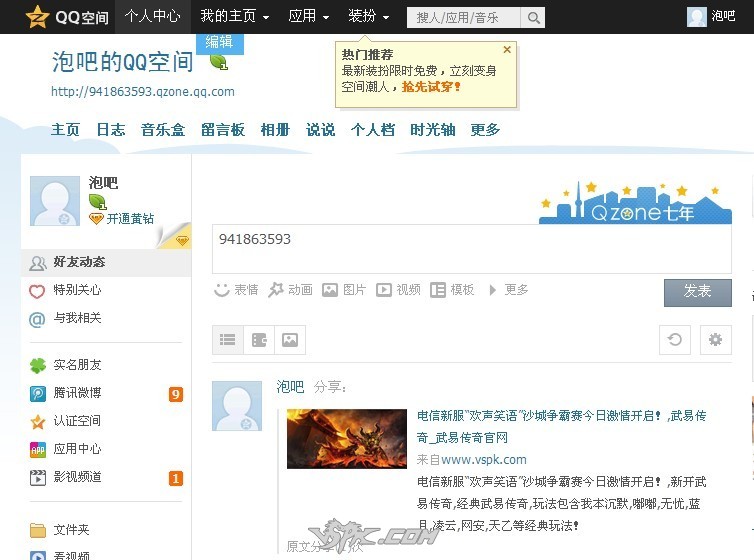Image resolution: width=754 pixels, height=560 pixels.
Task: Open the 留言板 tab
Action: pos(223,130)
